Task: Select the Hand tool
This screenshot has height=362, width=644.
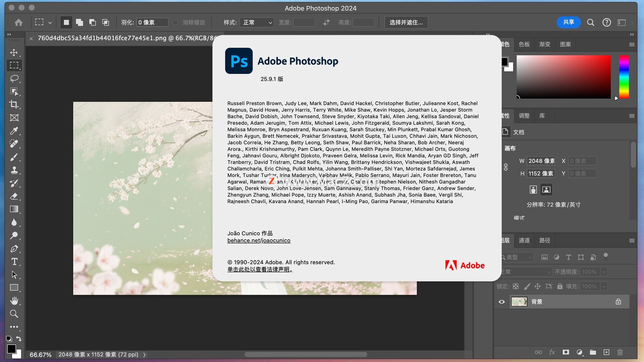Action: tap(14, 301)
